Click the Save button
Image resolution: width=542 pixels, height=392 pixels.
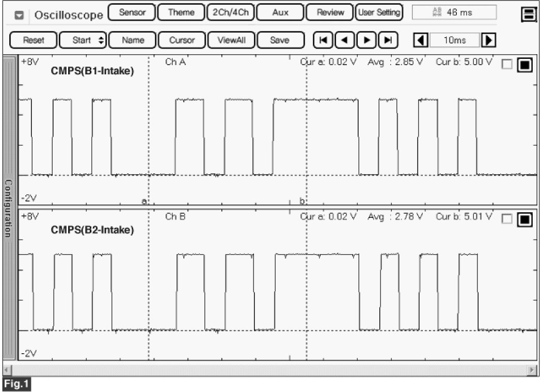[x=279, y=40]
